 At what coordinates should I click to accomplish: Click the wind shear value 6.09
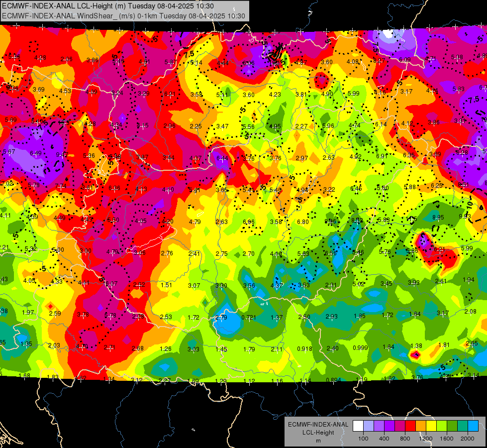pos(405,59)
